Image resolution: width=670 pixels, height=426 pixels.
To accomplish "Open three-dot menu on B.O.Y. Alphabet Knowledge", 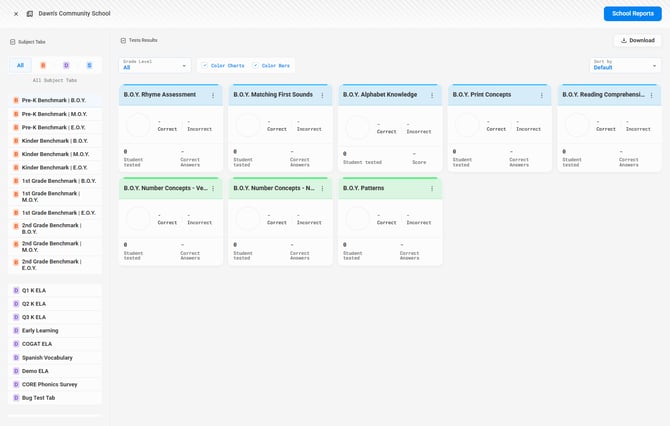I will pyautogui.click(x=432, y=95).
